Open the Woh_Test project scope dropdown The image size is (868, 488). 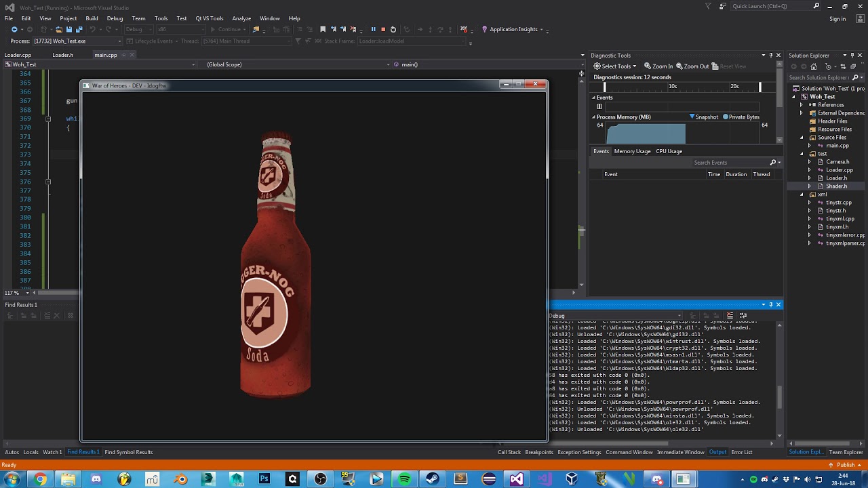coord(102,64)
